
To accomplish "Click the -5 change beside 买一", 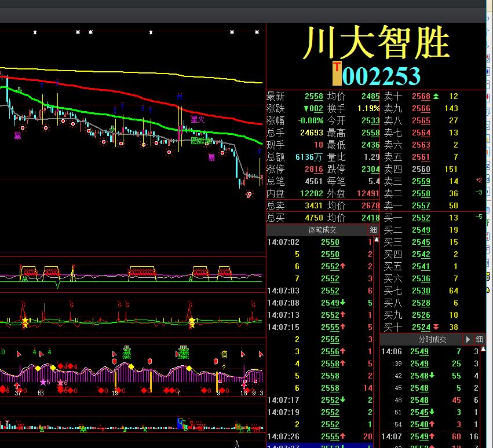I will pos(479,217).
